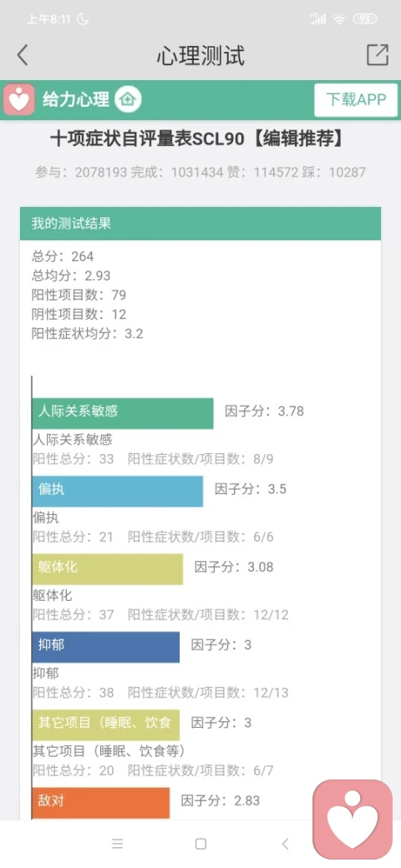The height and width of the screenshot is (868, 401).
Task: Go to home via the house icon
Action: coord(128,100)
